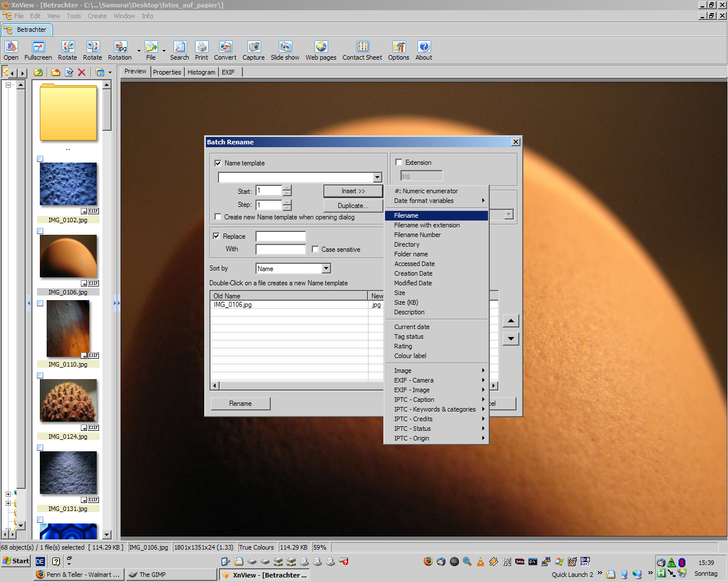
Task: Open the Convert tool
Action: point(225,50)
